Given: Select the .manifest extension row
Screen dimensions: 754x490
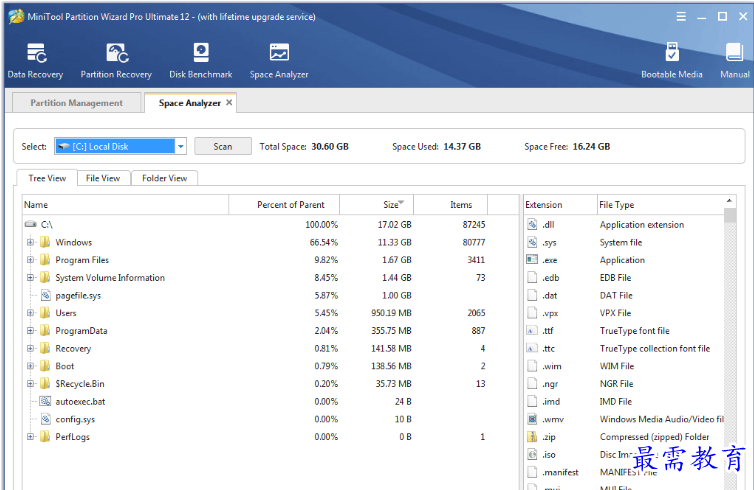Looking at the screenshot, I should (x=625, y=472).
